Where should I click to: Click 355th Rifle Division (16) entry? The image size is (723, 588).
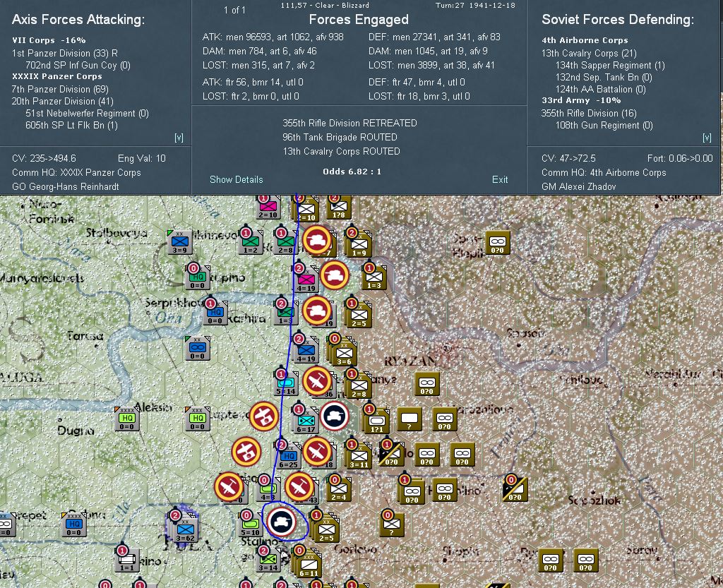click(589, 113)
